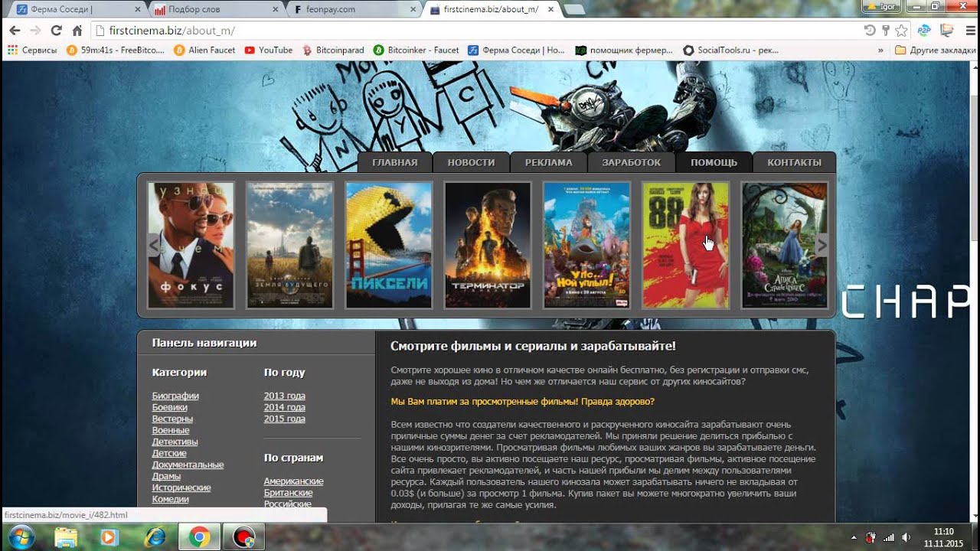Open the Детективы category link
The width and height of the screenshot is (980, 551).
tap(175, 442)
